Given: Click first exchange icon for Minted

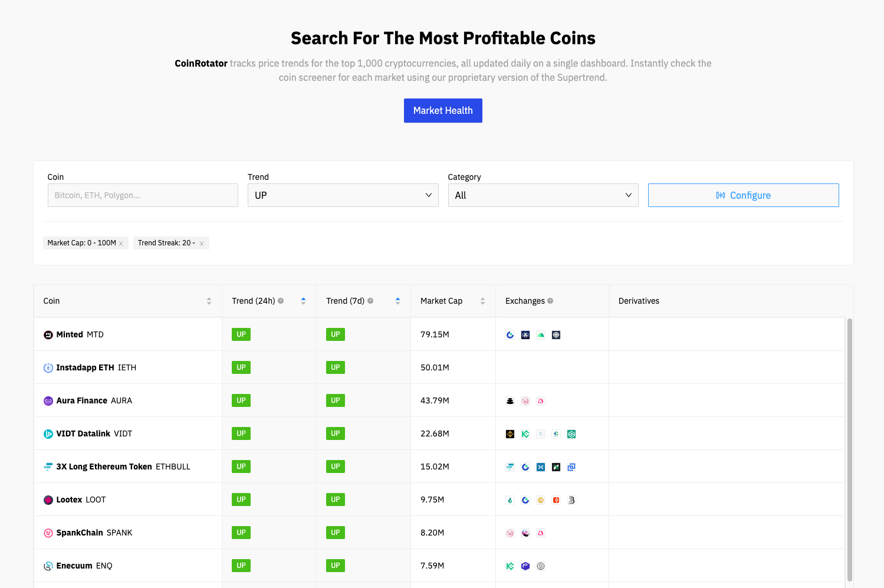Looking at the screenshot, I should (510, 335).
